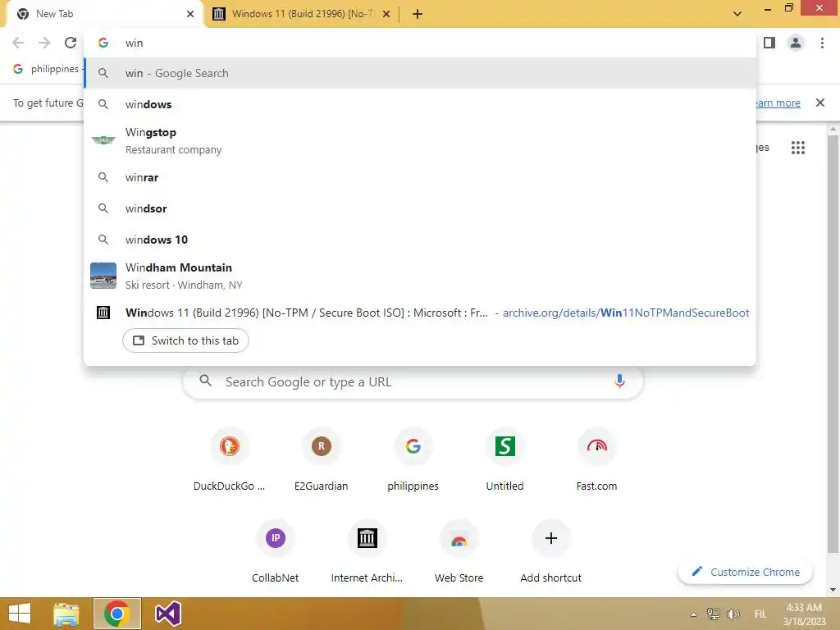
Task: Select the Wingstop restaurant suggestion
Action: (420, 140)
